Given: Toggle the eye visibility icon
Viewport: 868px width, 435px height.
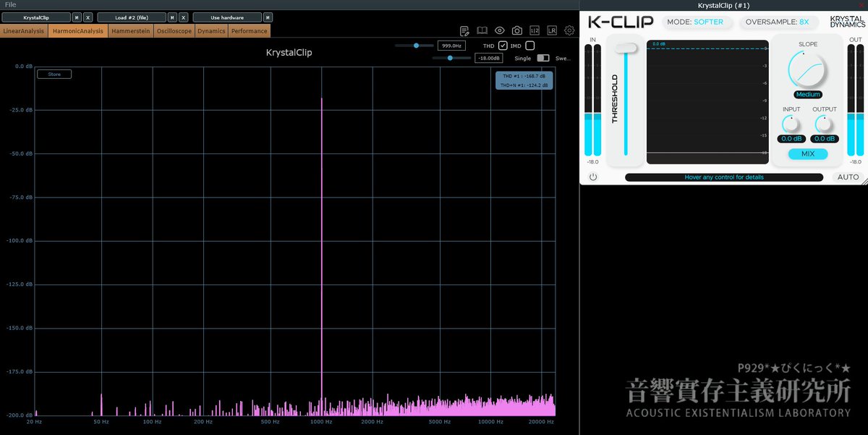Looking at the screenshot, I should coord(500,30).
